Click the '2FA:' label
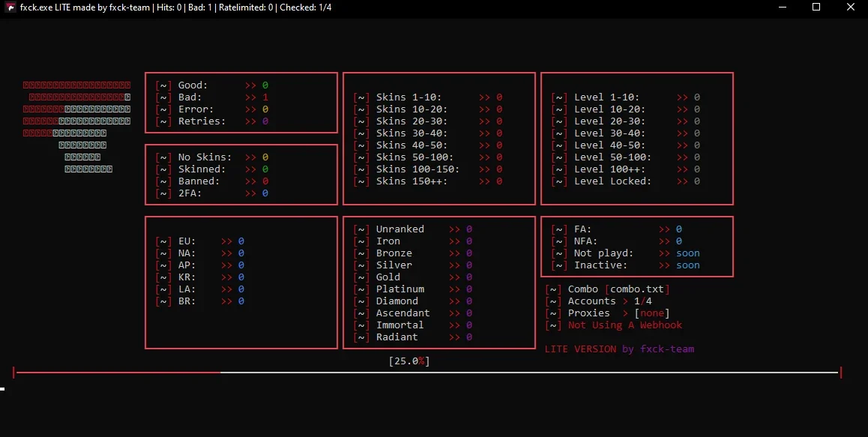The height and width of the screenshot is (437, 868). pos(190,193)
